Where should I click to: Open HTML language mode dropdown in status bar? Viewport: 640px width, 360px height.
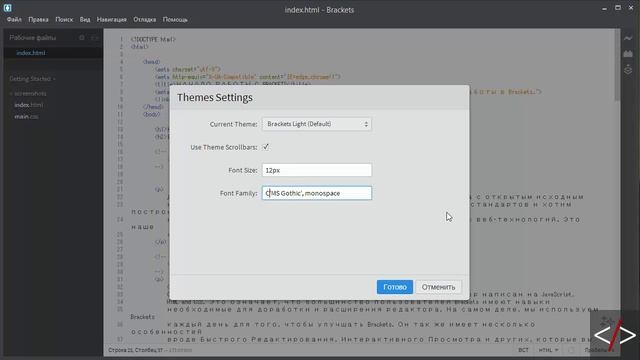548,350
